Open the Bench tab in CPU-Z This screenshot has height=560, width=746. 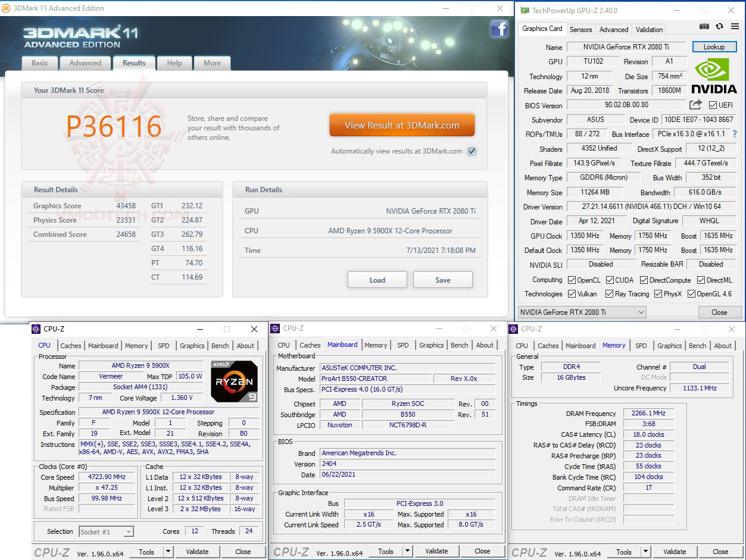[x=220, y=345]
